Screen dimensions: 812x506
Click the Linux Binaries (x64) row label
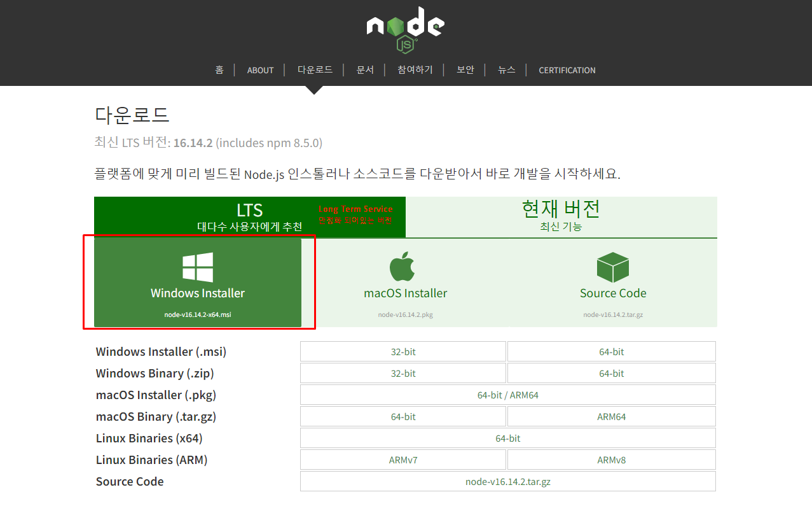click(149, 438)
